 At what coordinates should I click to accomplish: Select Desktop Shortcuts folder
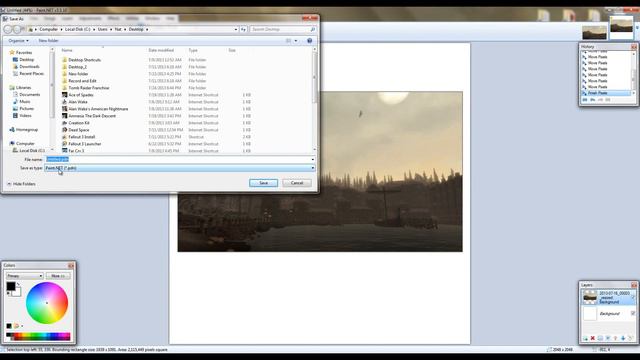tap(84, 60)
